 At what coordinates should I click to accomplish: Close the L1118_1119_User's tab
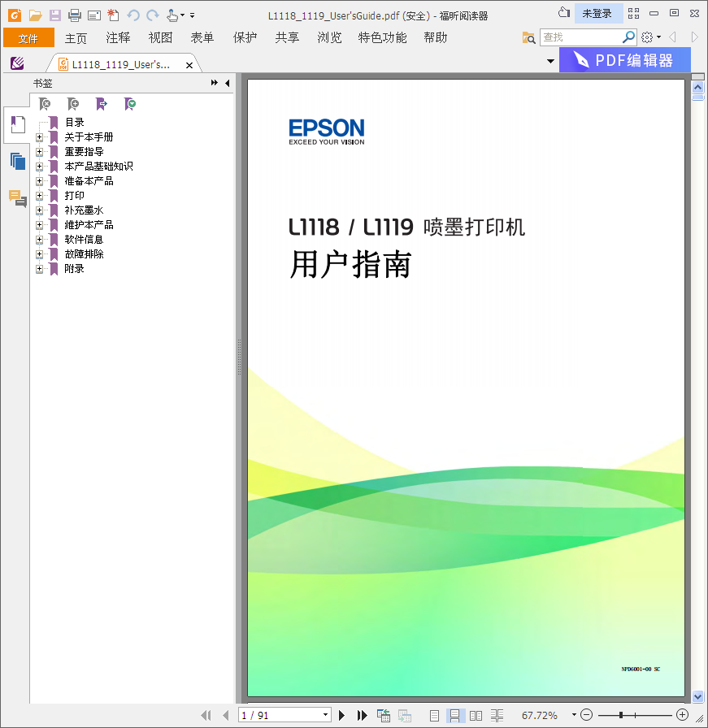189,66
